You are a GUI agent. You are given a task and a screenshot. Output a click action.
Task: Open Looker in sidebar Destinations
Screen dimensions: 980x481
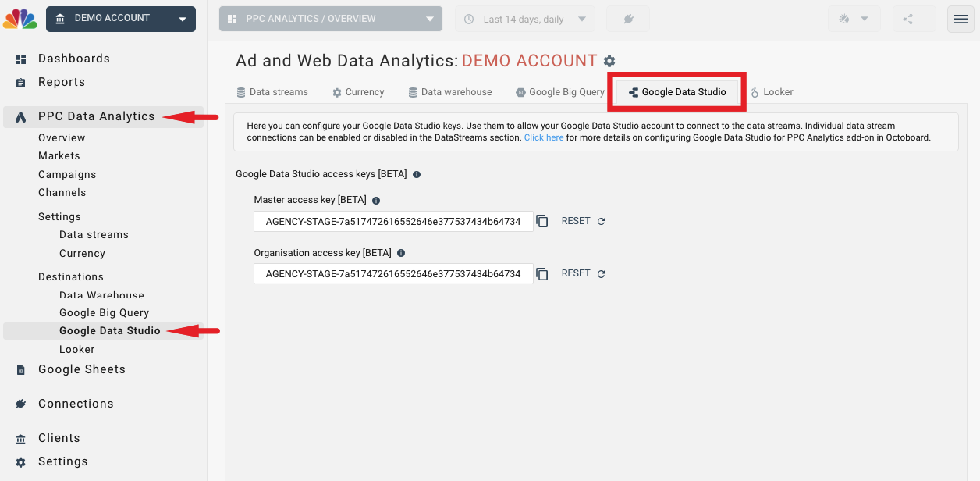(76, 349)
